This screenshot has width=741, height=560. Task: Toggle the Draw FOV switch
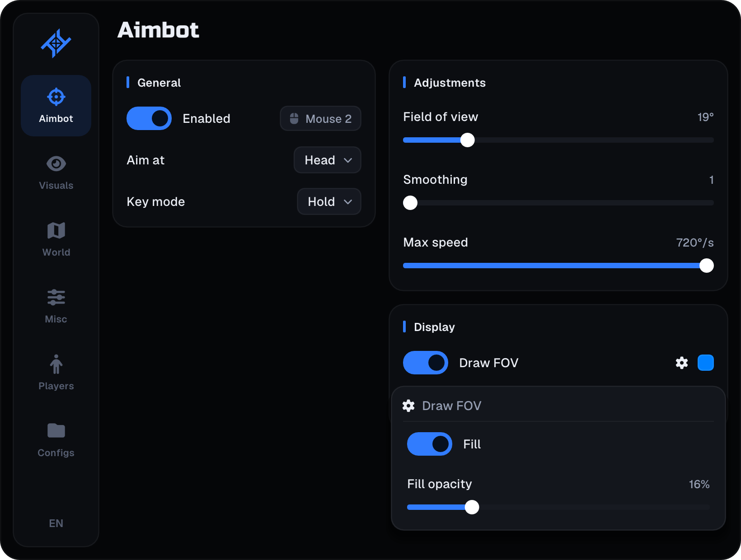(x=426, y=363)
